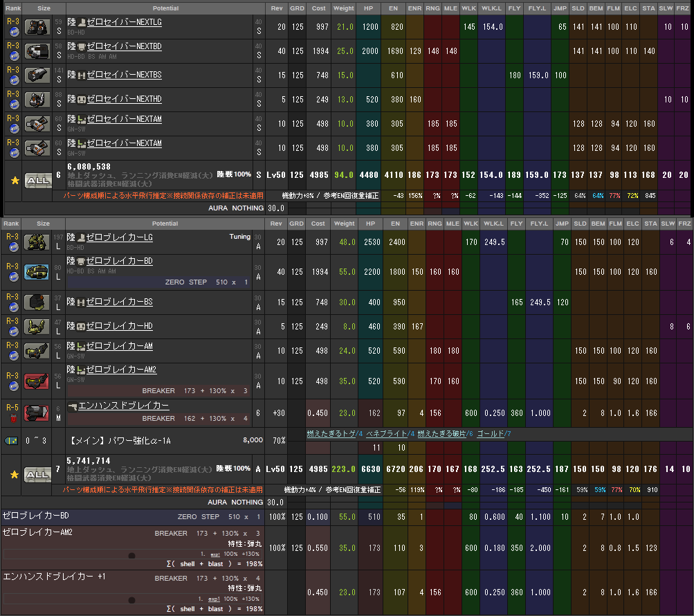This screenshot has height=616, width=694.
Task: Click the total value 5,741,714
Action: (89, 461)
